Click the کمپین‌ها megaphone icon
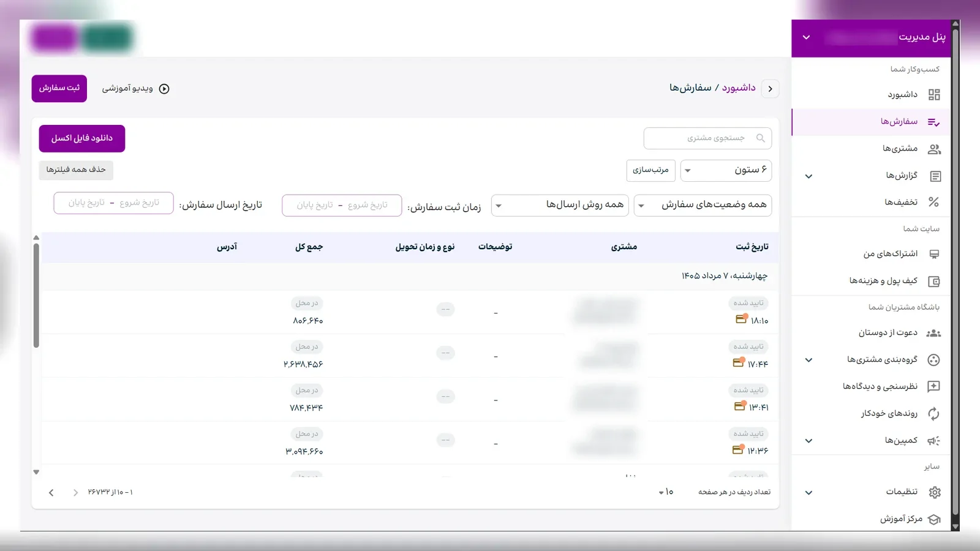Image resolution: width=980 pixels, height=551 pixels. point(933,441)
